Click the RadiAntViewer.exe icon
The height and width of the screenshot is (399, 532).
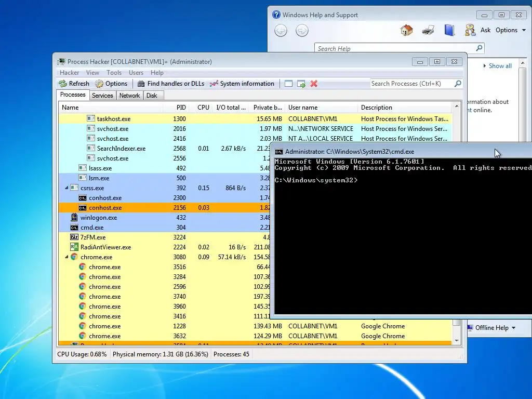click(74, 247)
